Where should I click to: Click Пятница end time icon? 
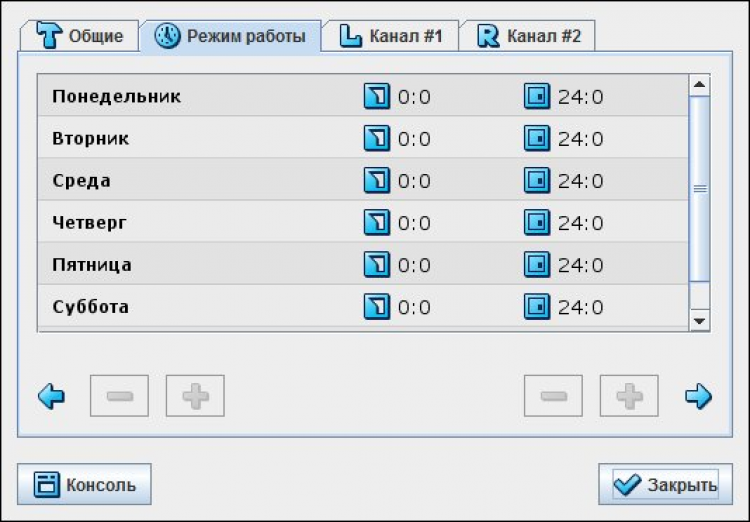tap(537, 265)
